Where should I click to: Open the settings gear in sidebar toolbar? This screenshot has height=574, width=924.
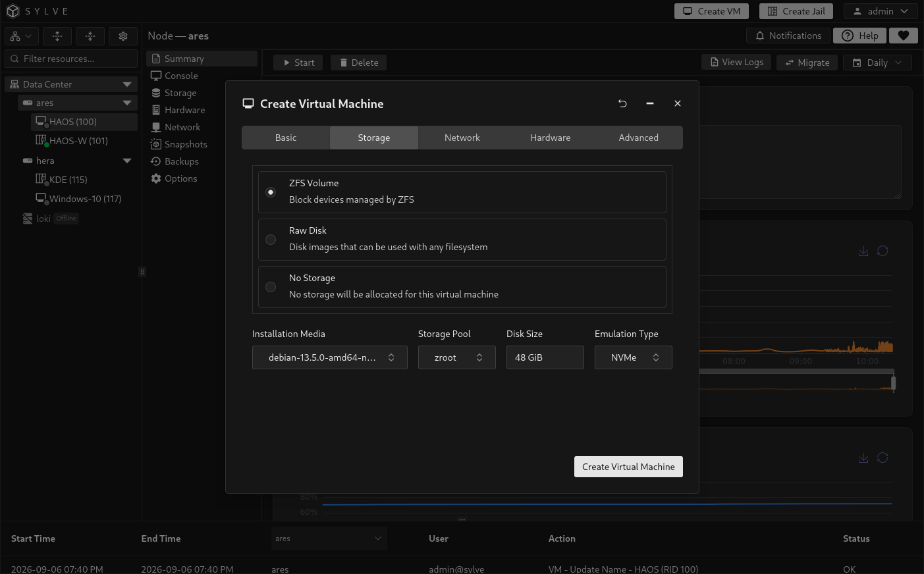123,36
